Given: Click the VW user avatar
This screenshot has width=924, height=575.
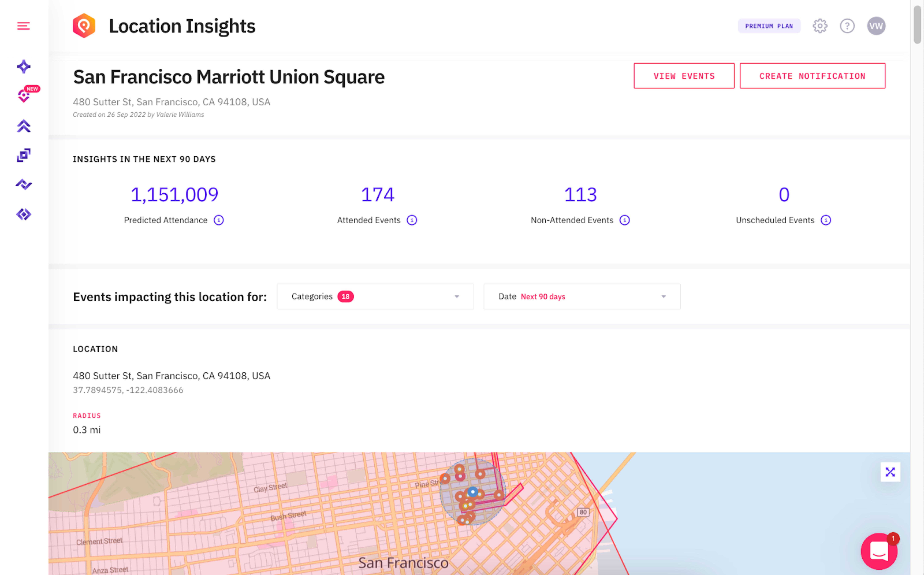Looking at the screenshot, I should click(876, 26).
